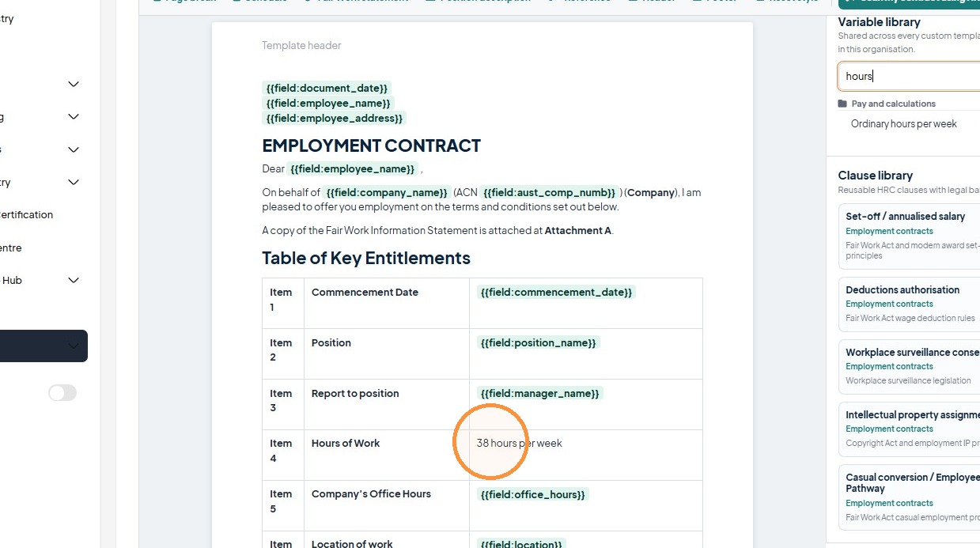Select the Deductions authorisation clause card
The width and height of the screenshot is (980, 548).
pos(910,304)
